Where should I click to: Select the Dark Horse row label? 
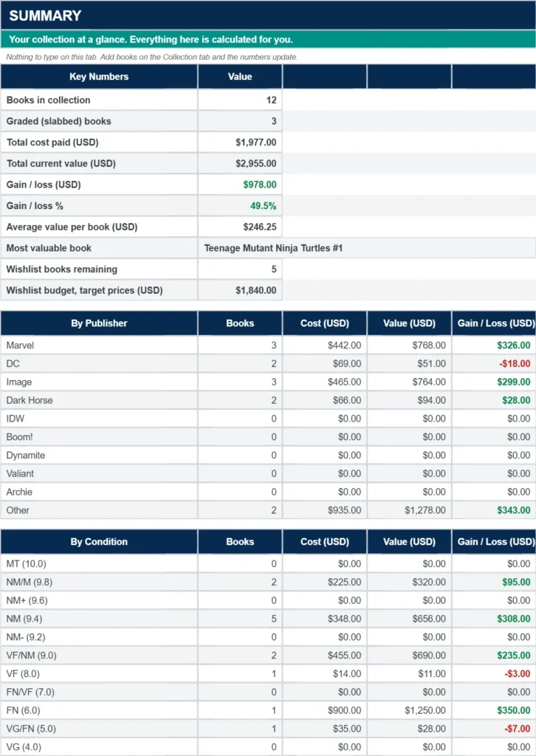pyautogui.click(x=30, y=400)
